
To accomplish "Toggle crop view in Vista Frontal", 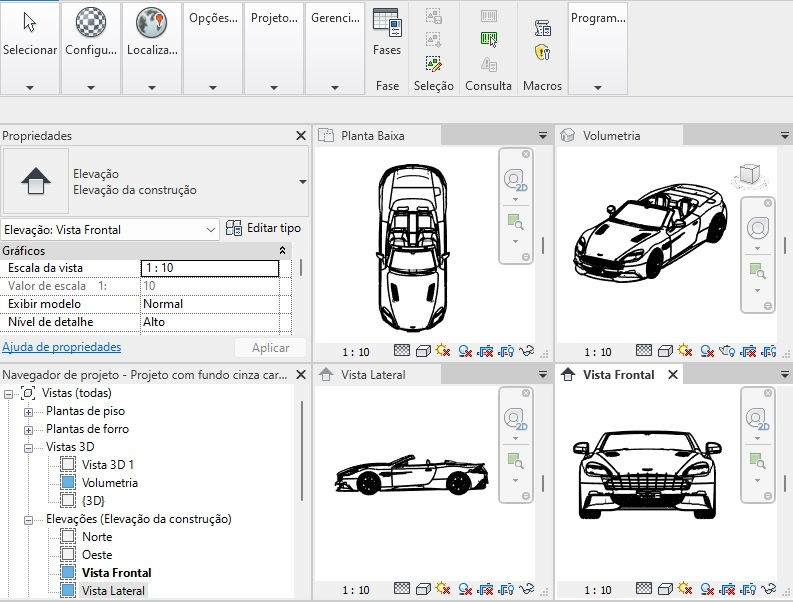I will [727, 589].
